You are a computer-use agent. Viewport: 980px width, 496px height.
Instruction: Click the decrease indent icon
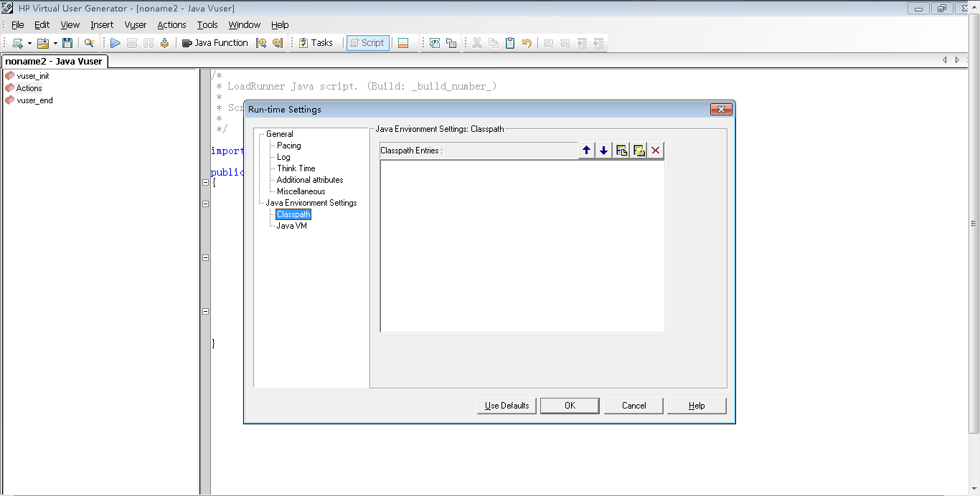598,43
